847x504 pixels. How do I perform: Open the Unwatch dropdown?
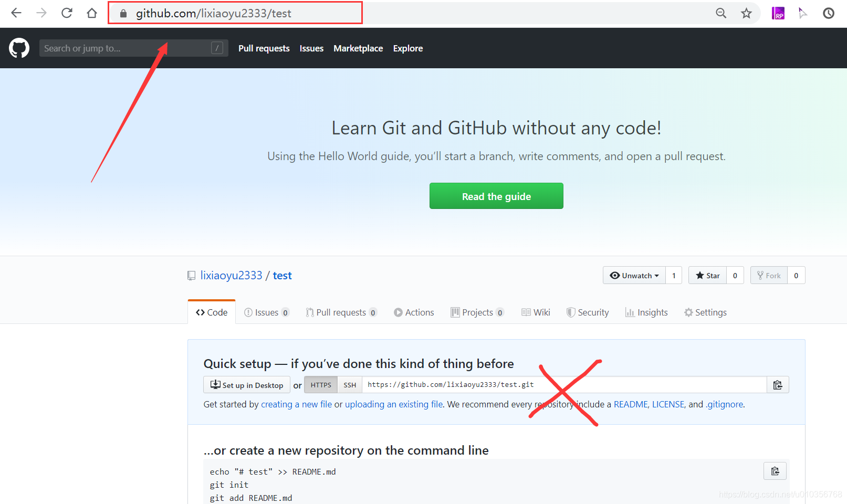pos(634,275)
